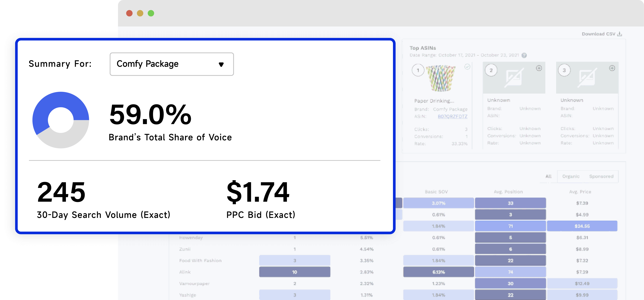
Task: Click the Alink count cell showing 10
Action: tap(295, 272)
